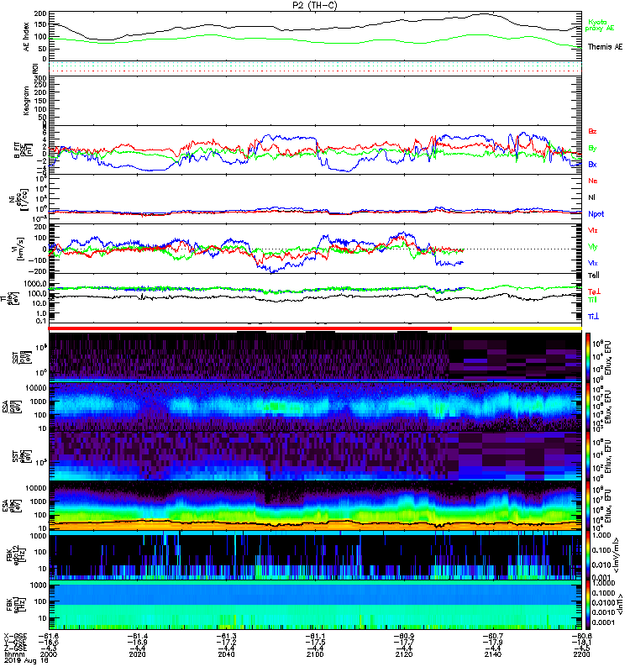
Task: Click the yellow mode bar above the spectrograms
Action: [517, 328]
